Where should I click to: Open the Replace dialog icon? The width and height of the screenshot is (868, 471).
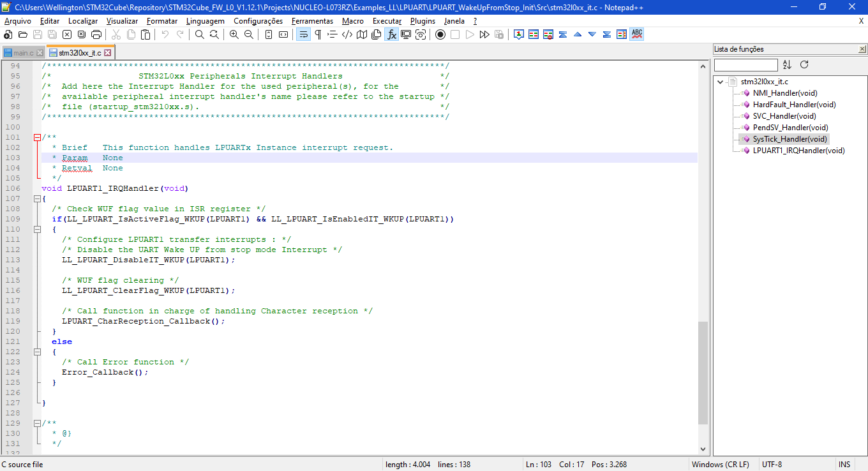(x=214, y=34)
